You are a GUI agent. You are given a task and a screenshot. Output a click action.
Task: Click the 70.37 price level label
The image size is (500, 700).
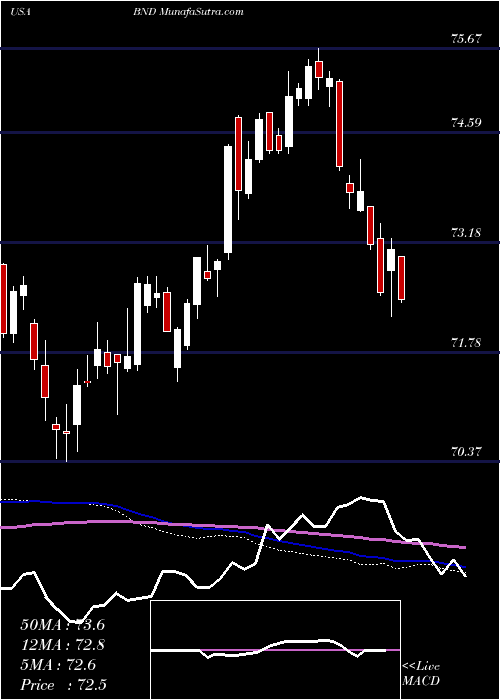click(466, 452)
